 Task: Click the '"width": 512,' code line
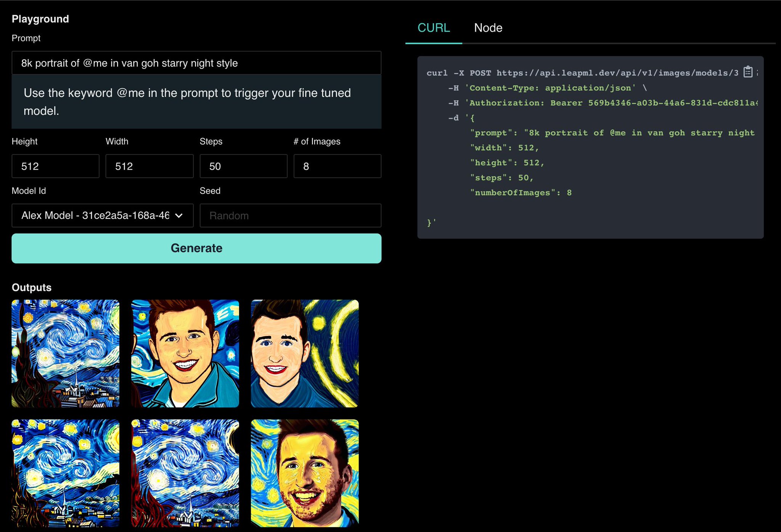tap(504, 148)
